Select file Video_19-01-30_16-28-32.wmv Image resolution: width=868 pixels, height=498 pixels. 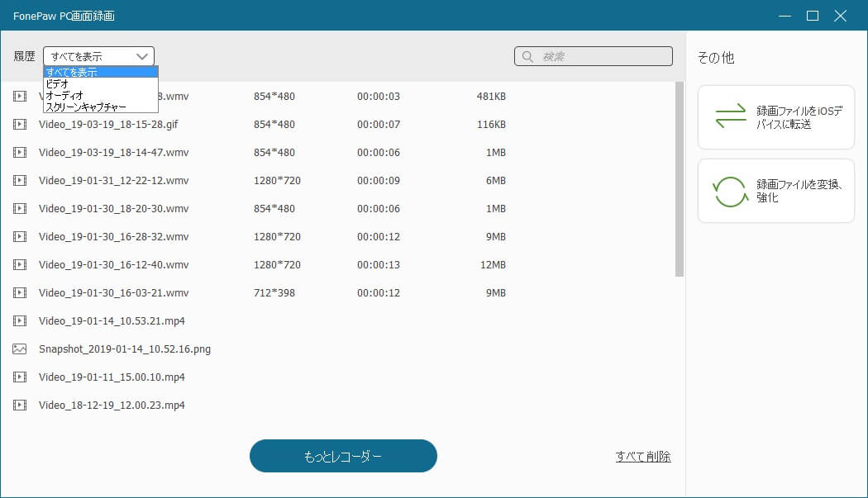[113, 237]
